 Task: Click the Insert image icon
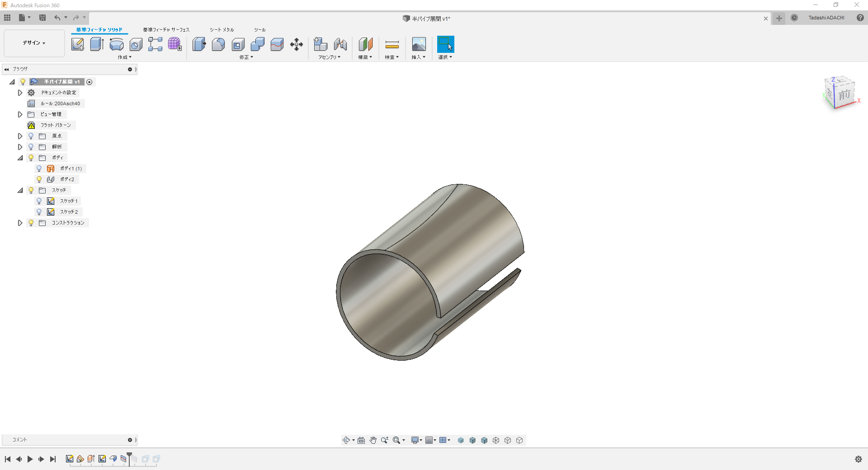(419, 44)
